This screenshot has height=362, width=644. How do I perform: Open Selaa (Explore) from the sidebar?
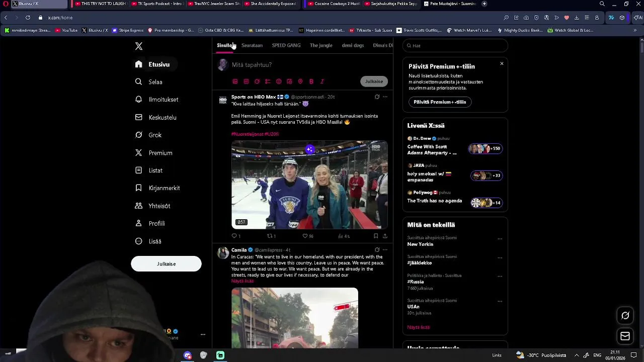[149, 82]
